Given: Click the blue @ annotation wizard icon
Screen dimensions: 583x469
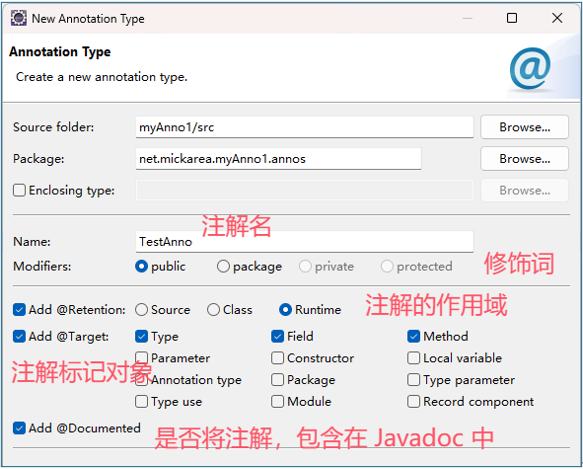Looking at the screenshot, I should 531,69.
